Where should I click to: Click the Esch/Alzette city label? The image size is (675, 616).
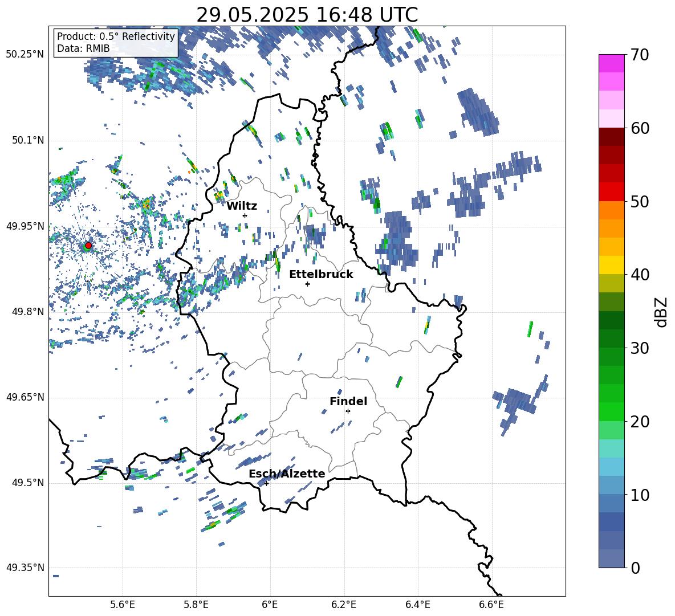[287, 474]
